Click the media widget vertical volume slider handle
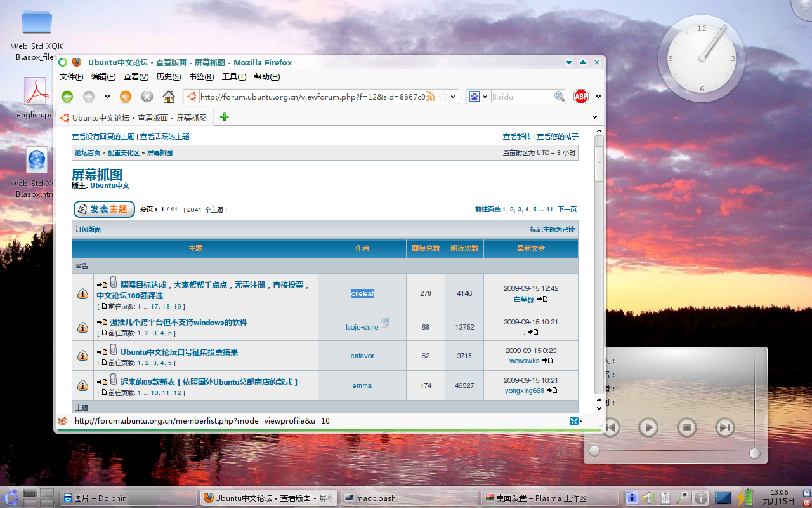812x508 pixels. tap(755, 453)
